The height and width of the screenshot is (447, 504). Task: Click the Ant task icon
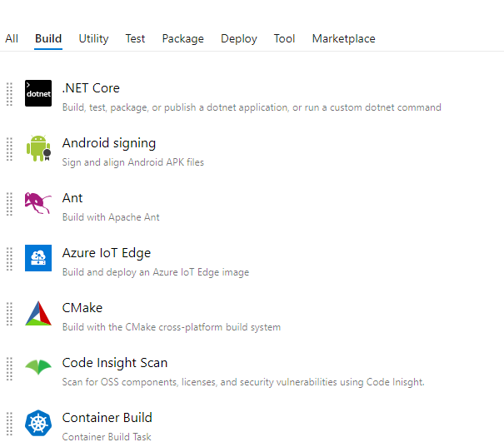pos(38,203)
